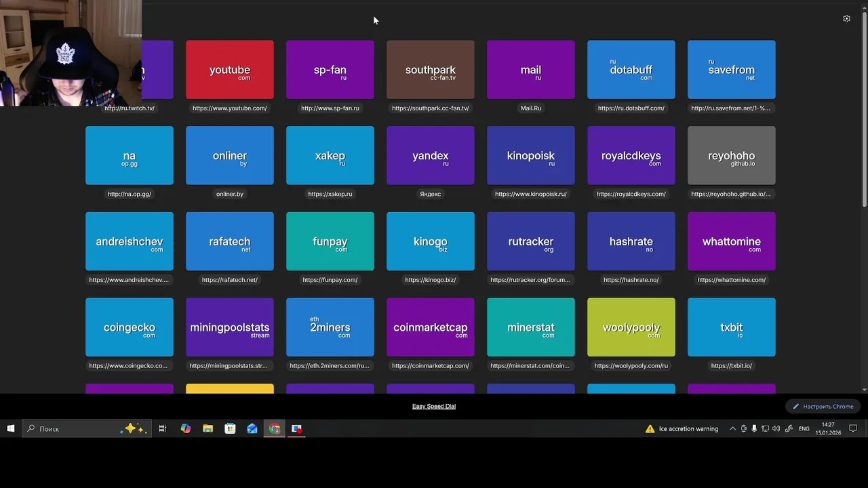Open the coinmarketcap tile
The width and height of the screenshot is (868, 488).
(x=431, y=327)
